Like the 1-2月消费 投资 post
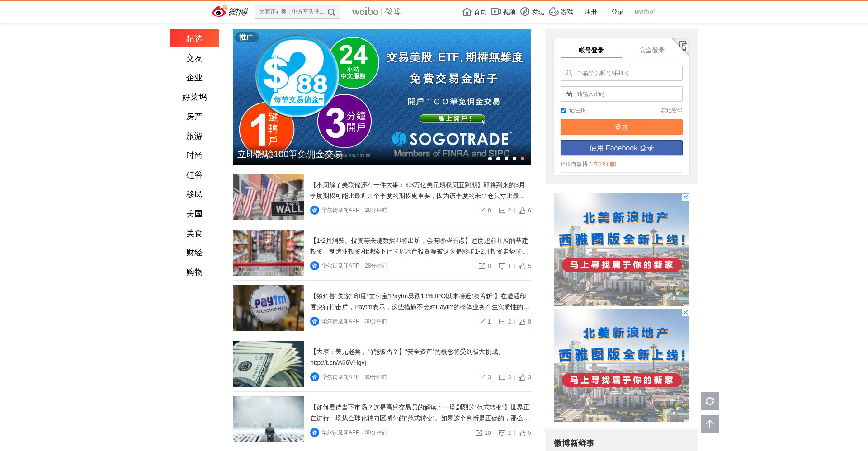868x451 pixels. coord(525,266)
